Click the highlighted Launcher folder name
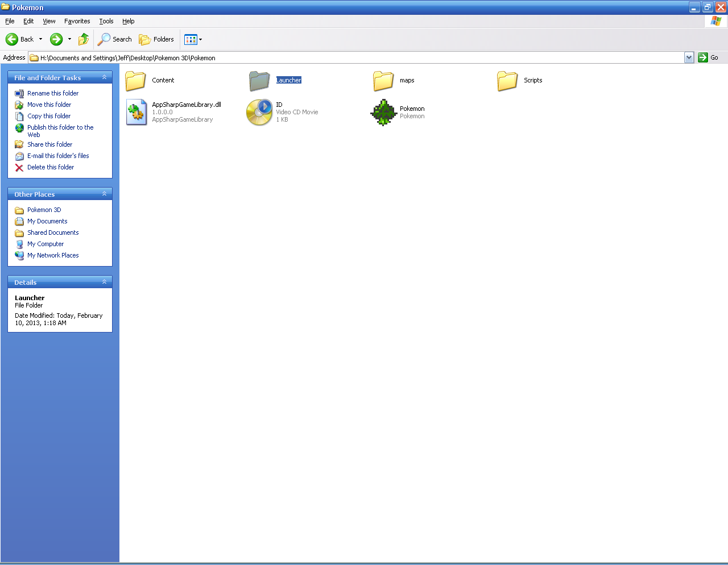This screenshot has height=565, width=728. [289, 80]
